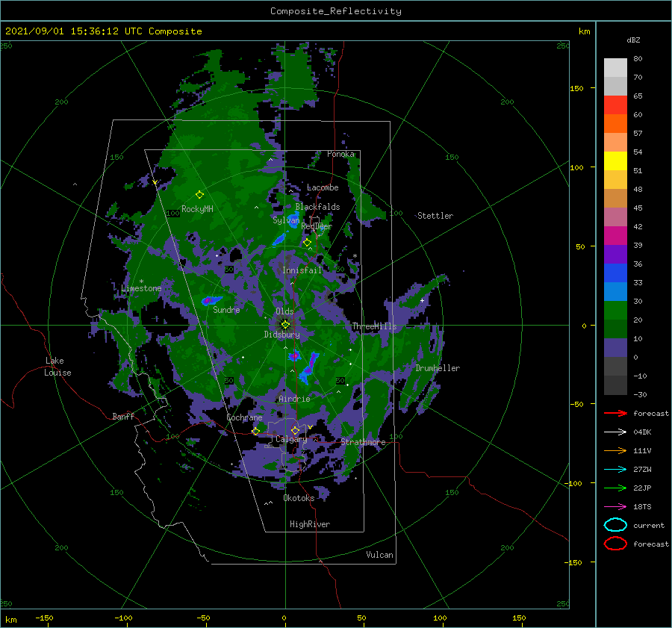The image size is (672, 628).
Task: Click the Okotoks town label
Action: [x=299, y=498]
